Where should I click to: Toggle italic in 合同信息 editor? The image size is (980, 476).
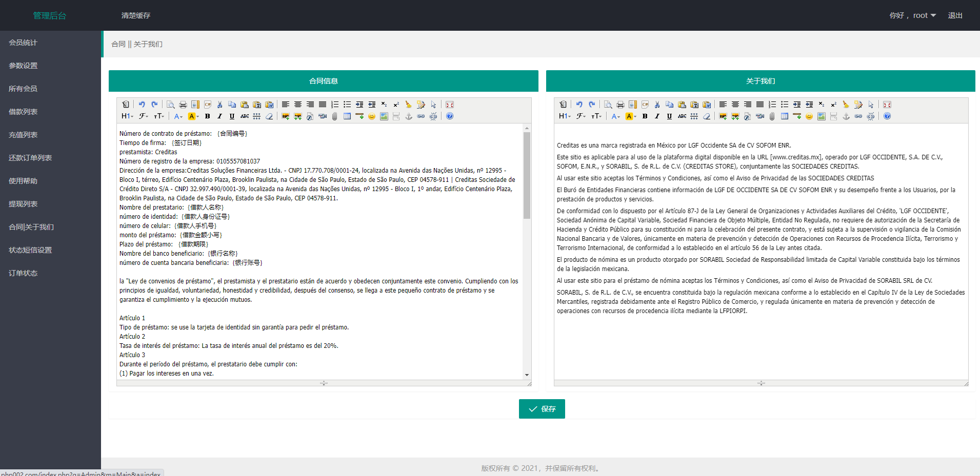pos(219,116)
